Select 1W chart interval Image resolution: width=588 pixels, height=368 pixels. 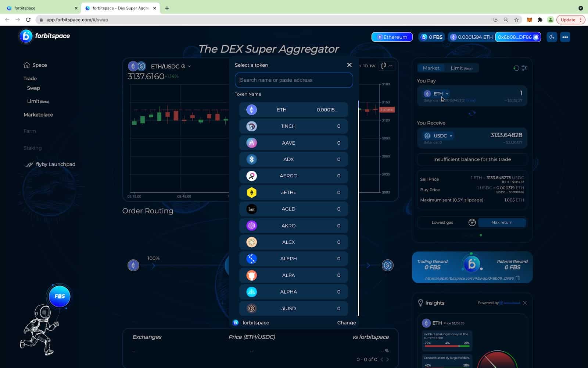point(373,66)
